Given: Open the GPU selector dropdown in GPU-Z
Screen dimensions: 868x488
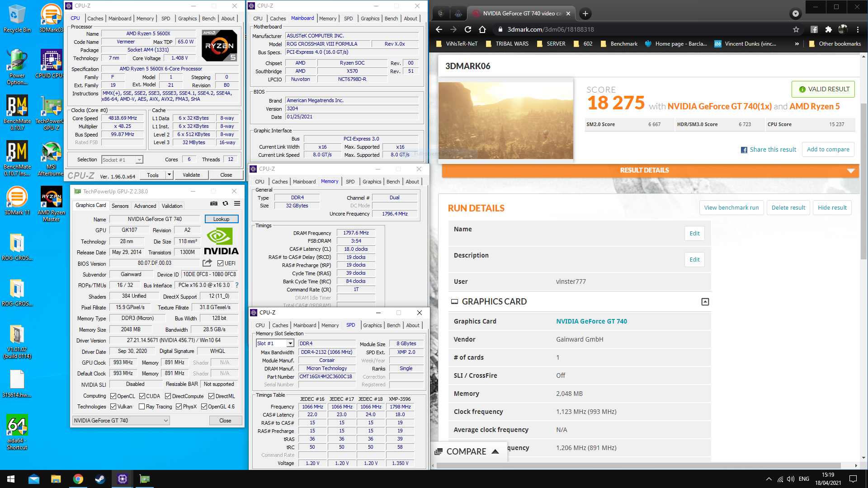Looking at the screenshot, I should point(121,421).
